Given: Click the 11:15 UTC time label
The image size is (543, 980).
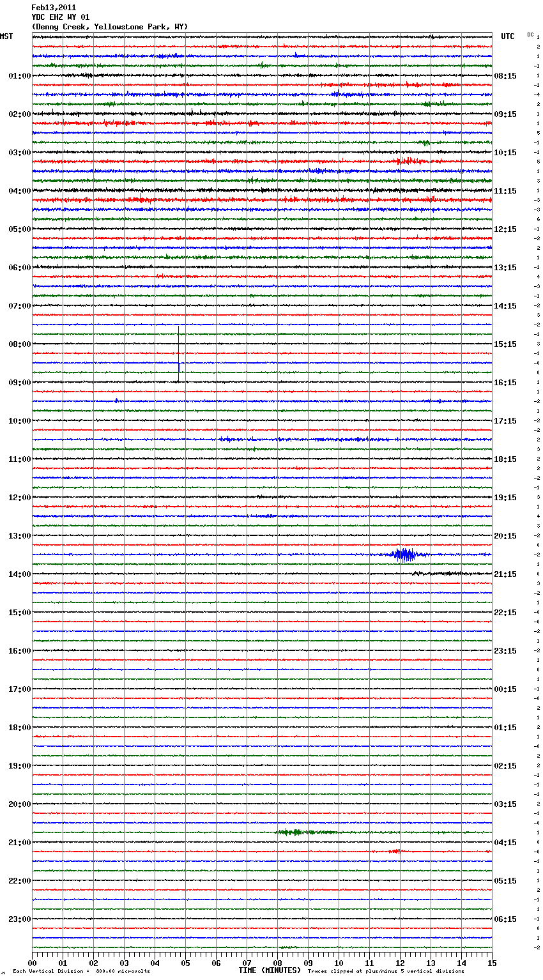Looking at the screenshot, I should pos(505,191).
